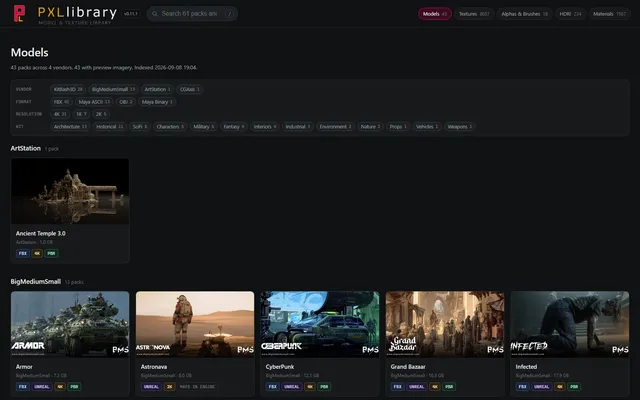Viewport: 640px width, 400px height.
Task: Select the Characters kit filter
Action: (170, 127)
